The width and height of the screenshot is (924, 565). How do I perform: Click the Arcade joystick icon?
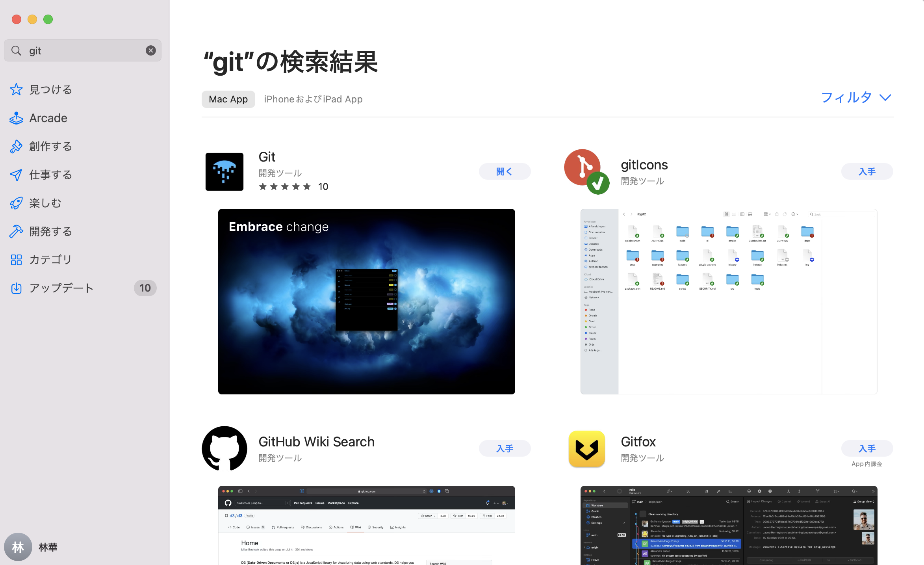coord(16,118)
